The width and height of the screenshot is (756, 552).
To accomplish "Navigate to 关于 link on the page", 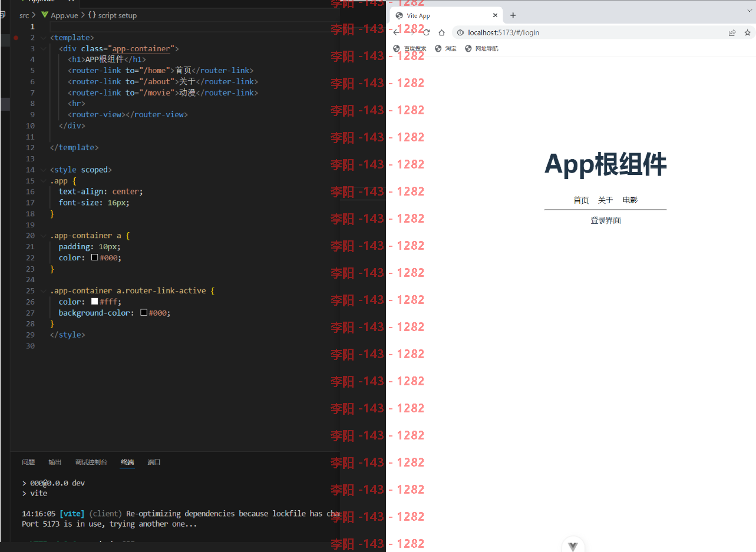I will tap(606, 200).
